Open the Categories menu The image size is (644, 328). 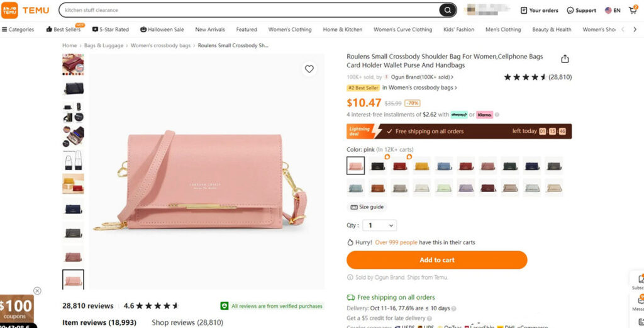18,30
